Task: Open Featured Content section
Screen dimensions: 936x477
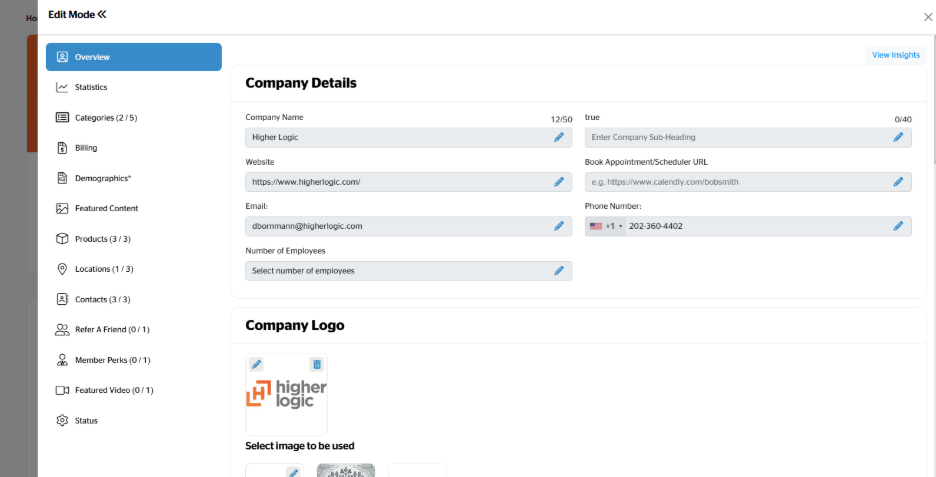Action: point(106,208)
